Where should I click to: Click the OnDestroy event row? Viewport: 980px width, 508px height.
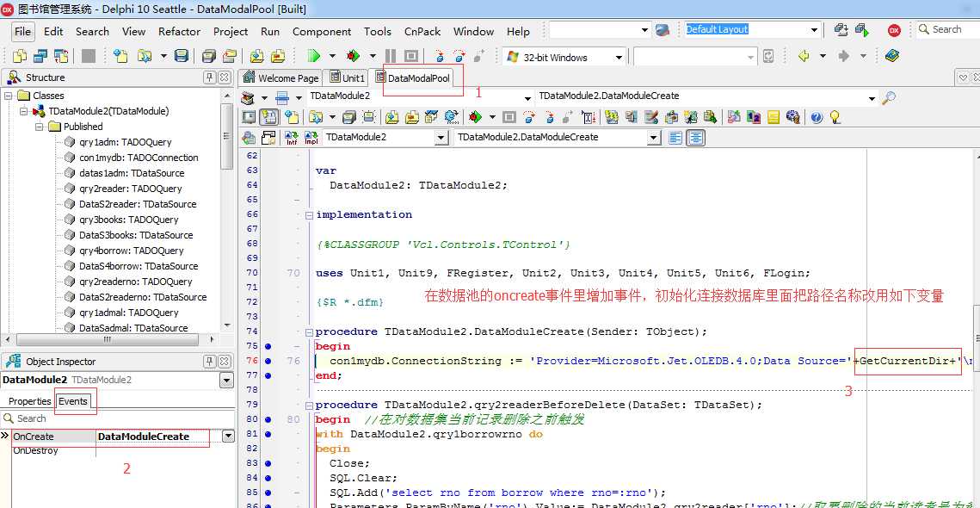click(x=117, y=451)
